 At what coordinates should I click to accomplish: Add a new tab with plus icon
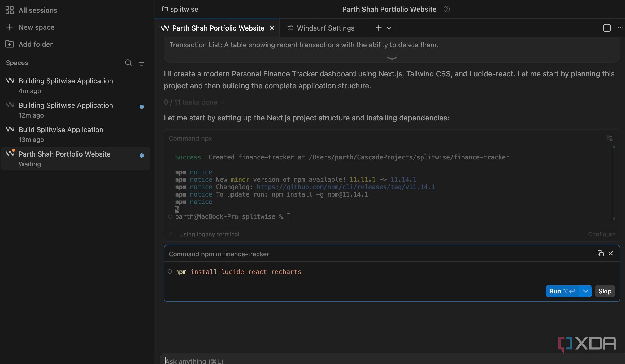(x=379, y=28)
